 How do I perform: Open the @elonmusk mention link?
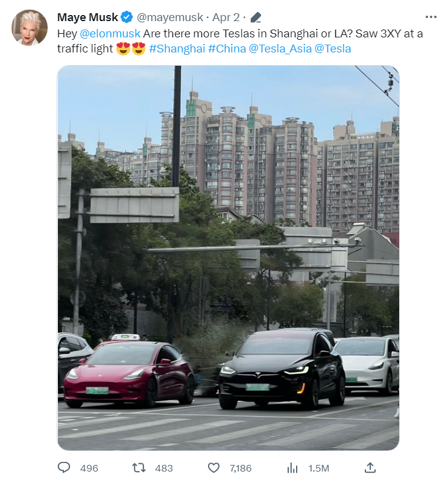(110, 33)
